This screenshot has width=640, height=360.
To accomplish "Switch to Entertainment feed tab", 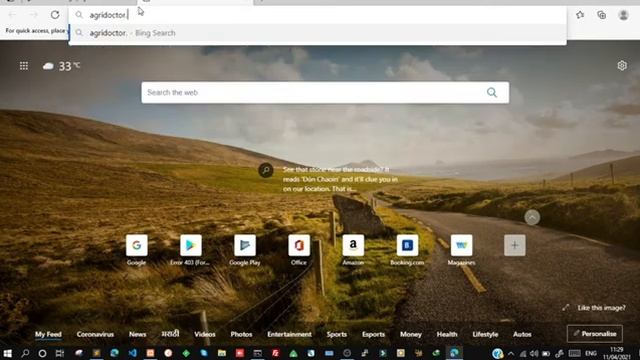I will (289, 334).
